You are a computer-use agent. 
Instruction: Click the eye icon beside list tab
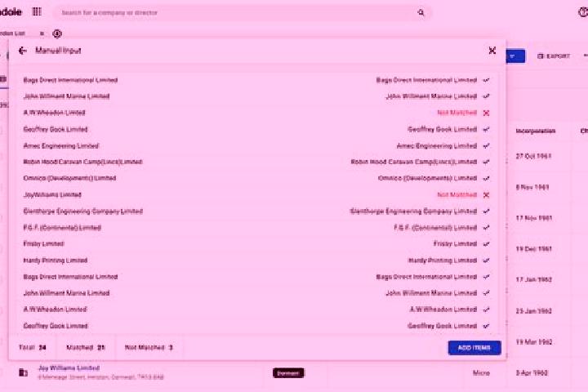click(57, 33)
